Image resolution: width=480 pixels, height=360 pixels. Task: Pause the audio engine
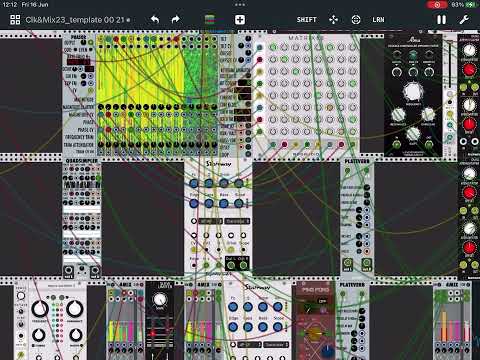tap(441, 20)
